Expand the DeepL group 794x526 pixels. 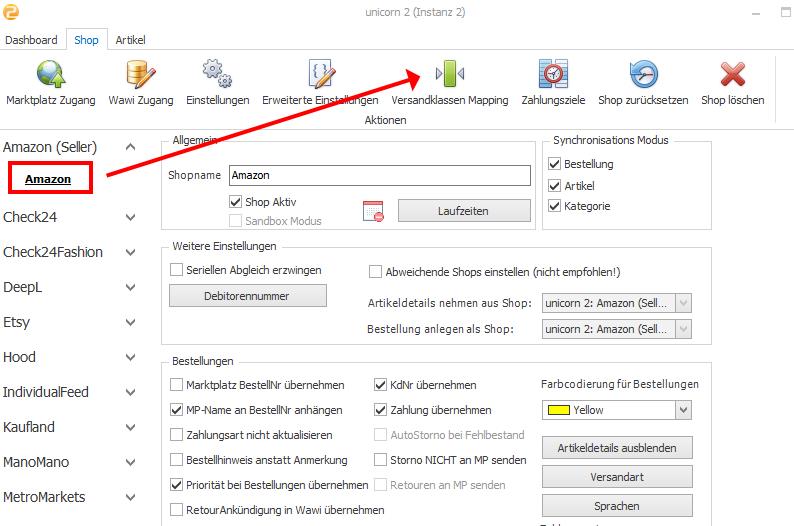pos(130,287)
